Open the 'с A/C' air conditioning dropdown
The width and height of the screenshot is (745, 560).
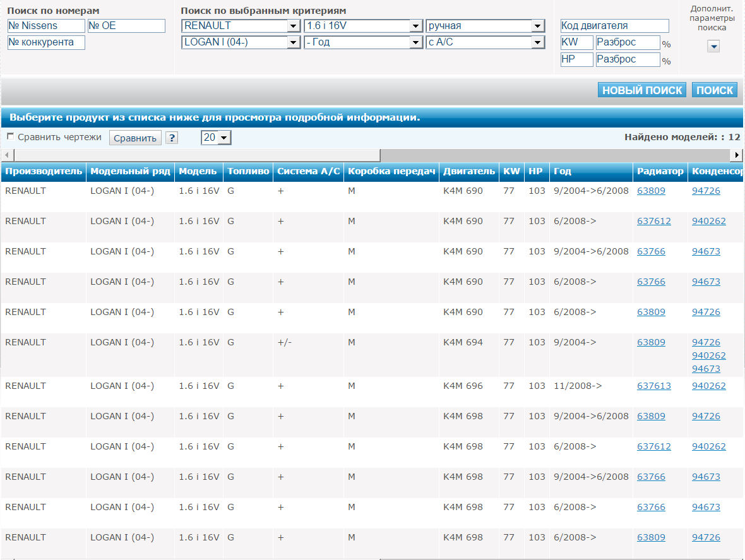[x=485, y=42]
